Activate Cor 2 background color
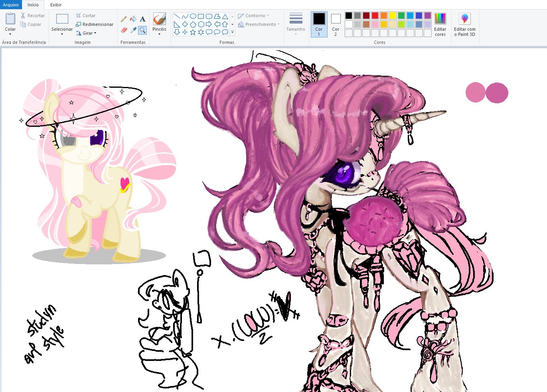547x392 pixels. [336, 24]
